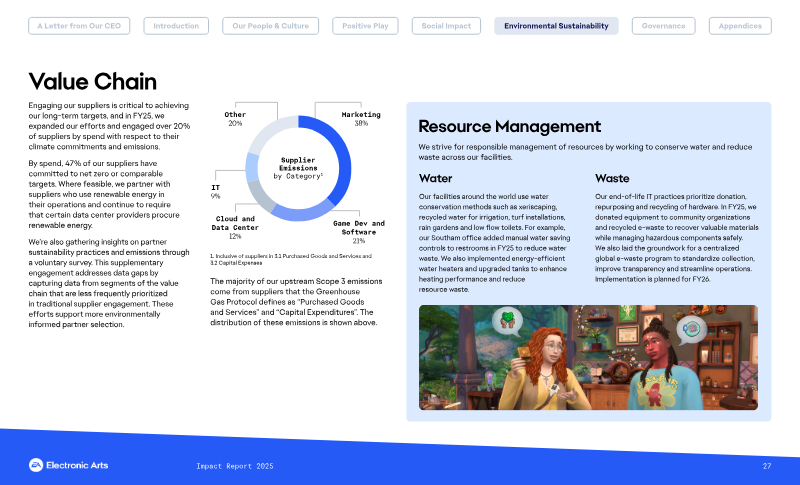
Task: Click the green plant speech bubble icon
Action: pyautogui.click(x=507, y=321)
